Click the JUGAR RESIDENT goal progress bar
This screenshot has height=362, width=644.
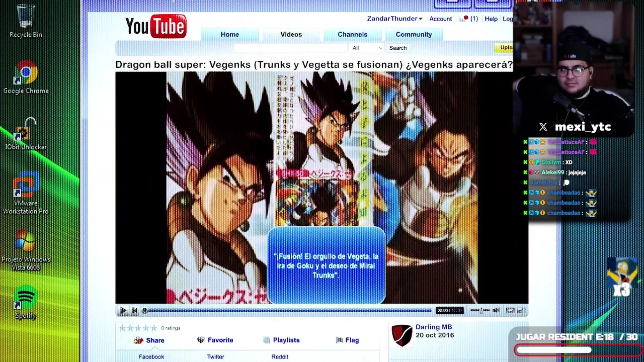point(578,350)
